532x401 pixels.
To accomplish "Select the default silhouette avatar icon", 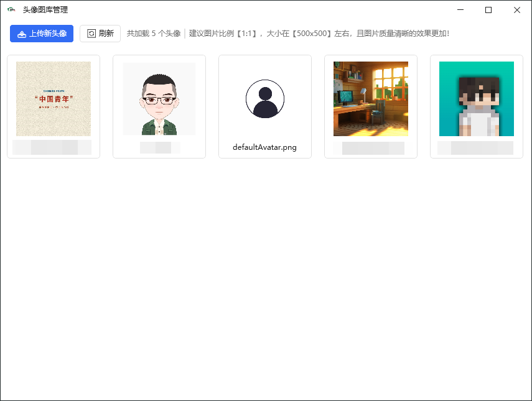I will (x=265, y=99).
